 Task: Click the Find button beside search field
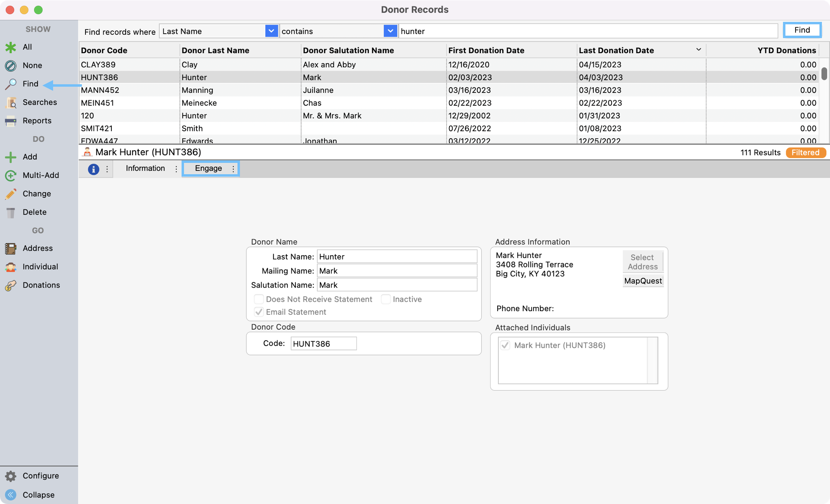802,30
